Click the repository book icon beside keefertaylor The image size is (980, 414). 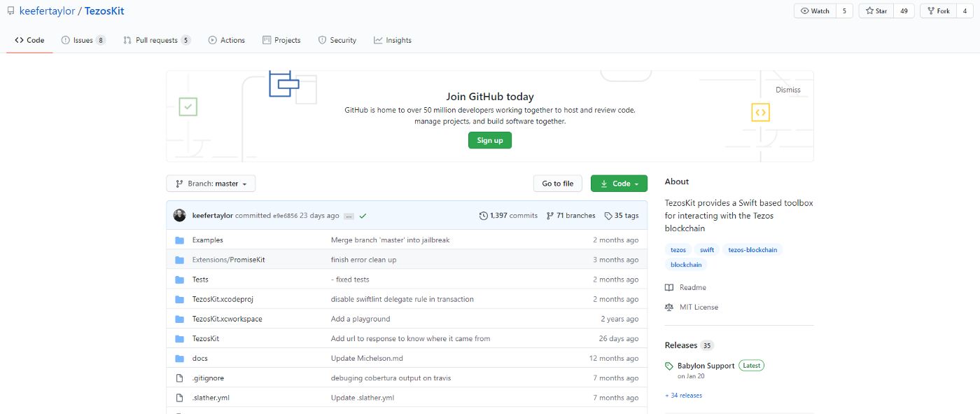point(10,11)
